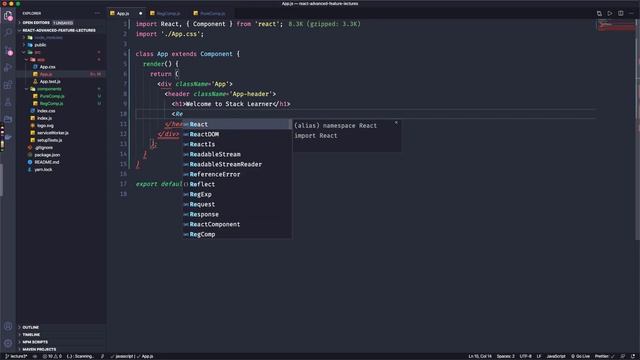Click the logo.svg file icon

(33, 125)
